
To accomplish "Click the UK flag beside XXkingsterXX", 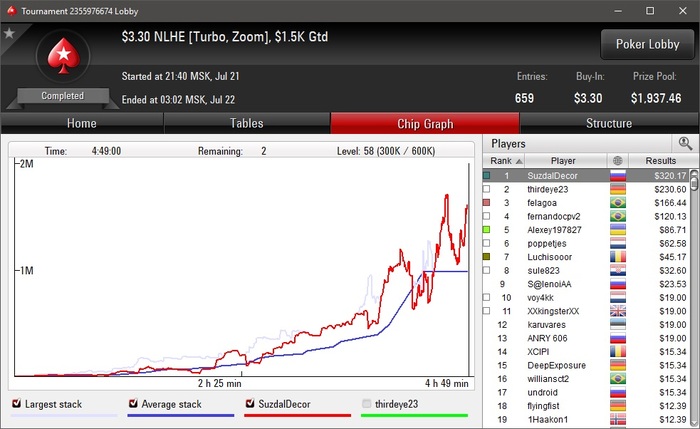I will pos(618,311).
